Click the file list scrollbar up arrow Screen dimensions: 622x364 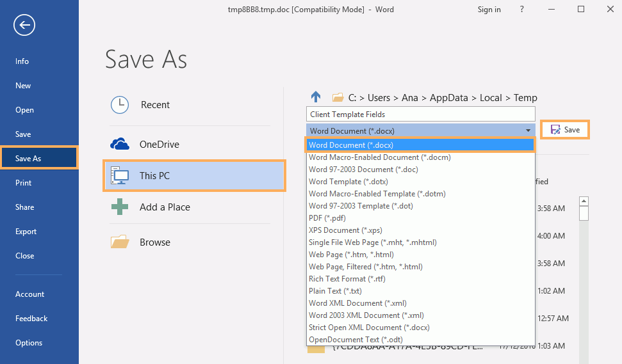pyautogui.click(x=584, y=201)
